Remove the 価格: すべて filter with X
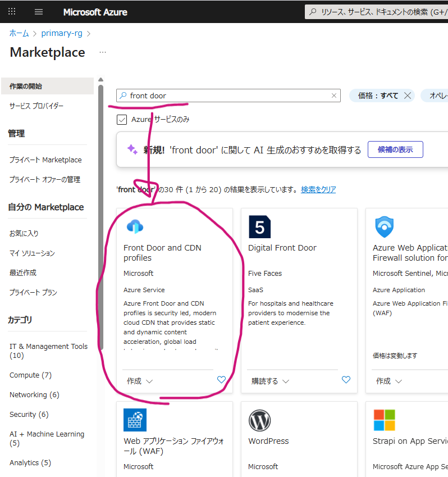Image resolution: width=448 pixels, height=477 pixels. pyautogui.click(x=408, y=96)
